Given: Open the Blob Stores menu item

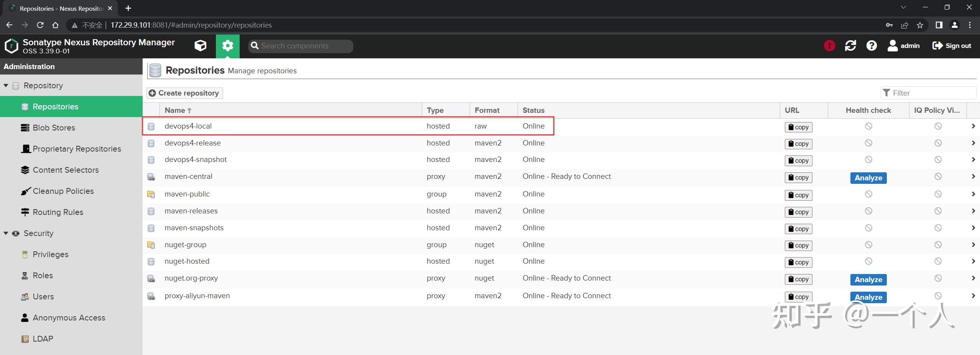Looking at the screenshot, I should coord(54,128).
